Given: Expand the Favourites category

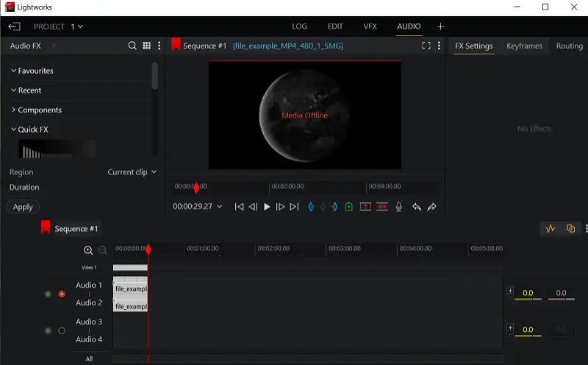Looking at the screenshot, I should click(35, 71).
